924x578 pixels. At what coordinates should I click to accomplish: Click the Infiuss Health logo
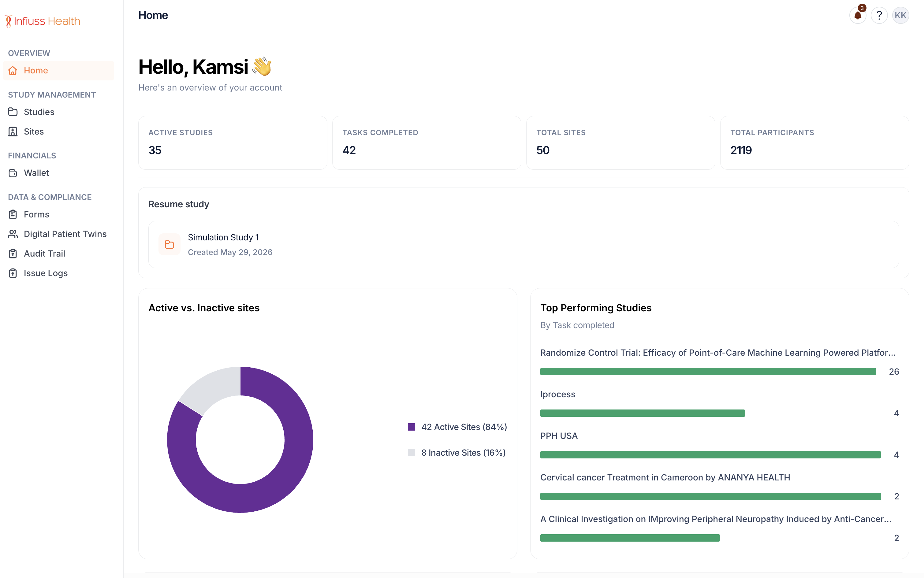click(x=43, y=21)
